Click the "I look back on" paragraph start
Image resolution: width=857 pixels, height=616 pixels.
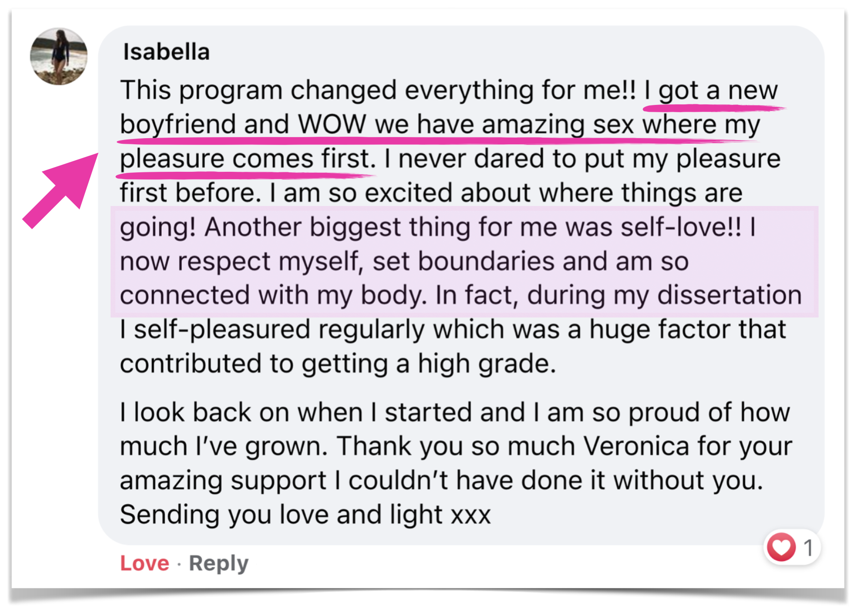pos(190,412)
